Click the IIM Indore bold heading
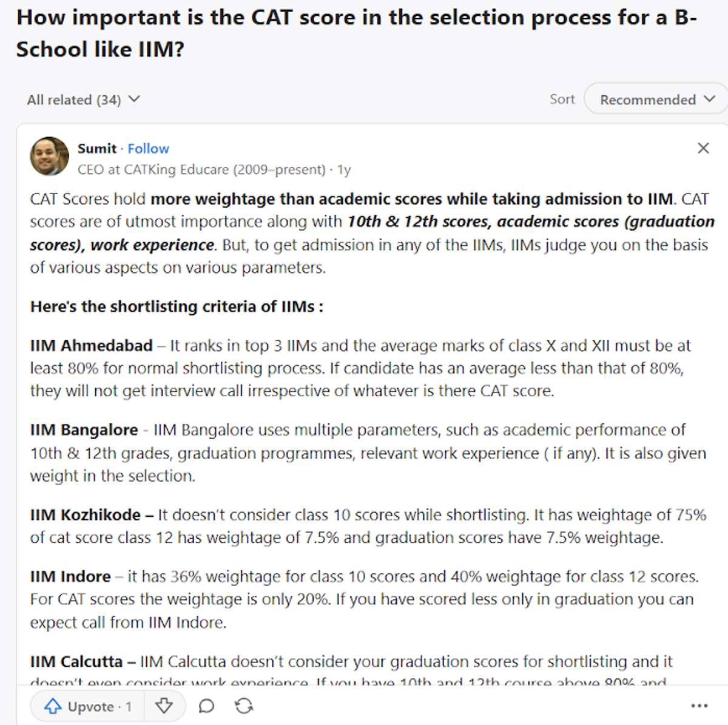This screenshot has height=725, width=728. coord(70,576)
